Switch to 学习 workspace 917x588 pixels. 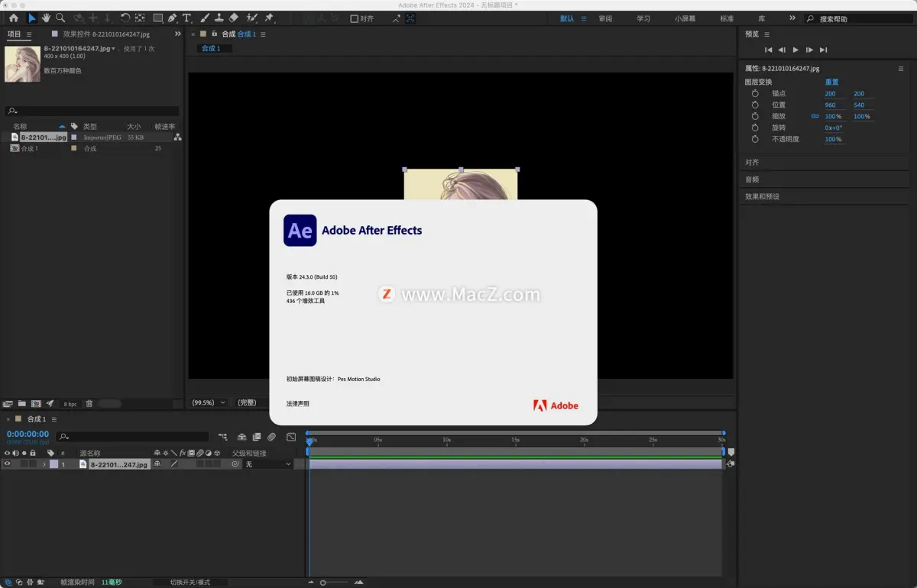tap(643, 18)
